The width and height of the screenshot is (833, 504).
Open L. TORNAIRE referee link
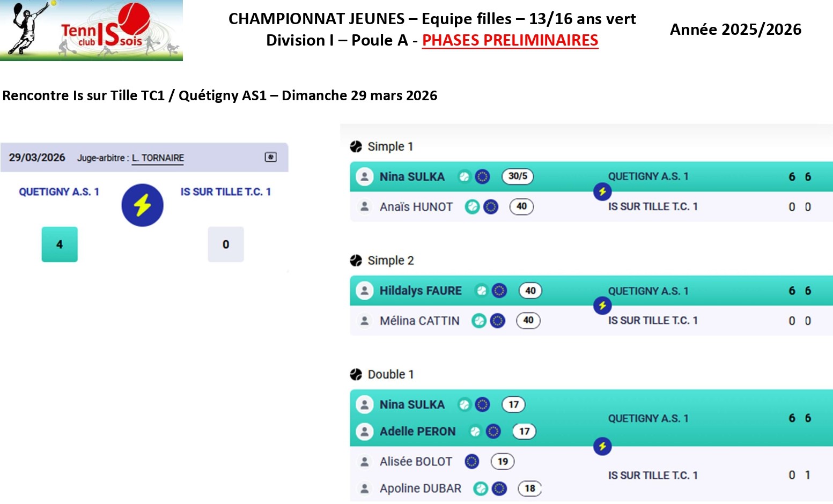[158, 158]
